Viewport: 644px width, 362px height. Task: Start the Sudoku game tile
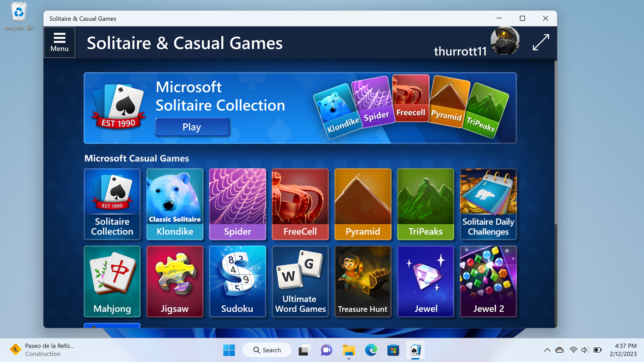237,282
